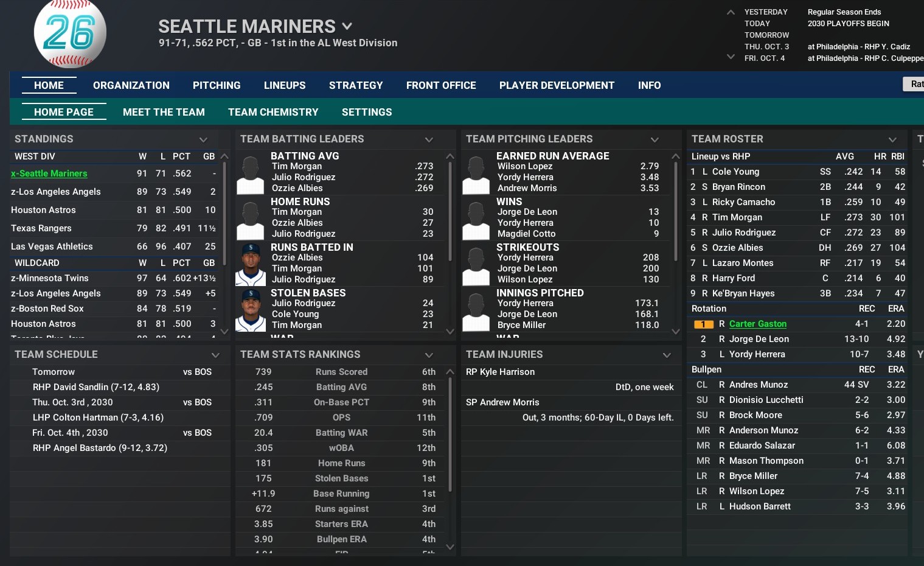The image size is (924, 566).
Task: Go to the Player Development tab
Action: tap(557, 85)
